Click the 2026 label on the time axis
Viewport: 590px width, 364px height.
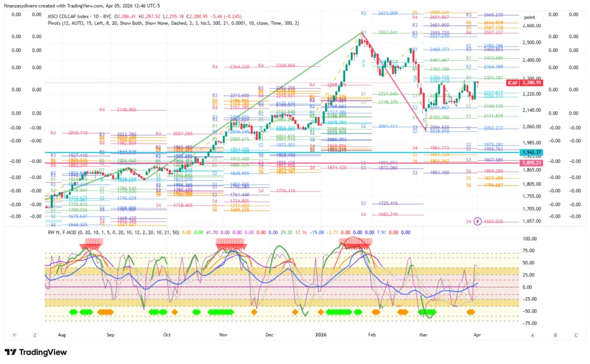320,334
